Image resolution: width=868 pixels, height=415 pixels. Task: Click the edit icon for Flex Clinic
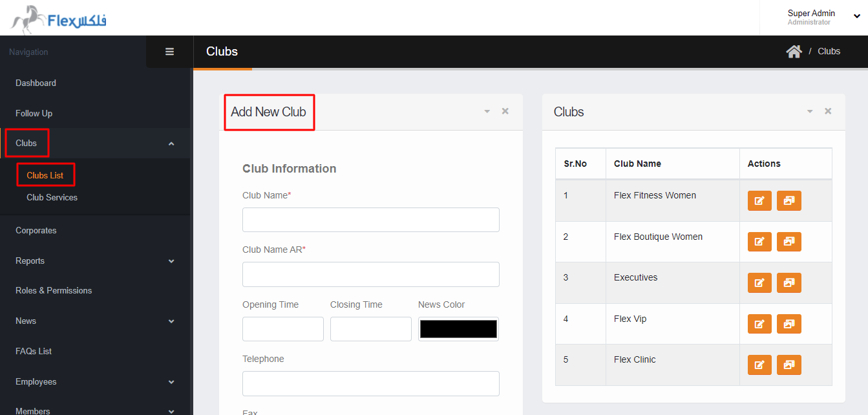(x=759, y=365)
